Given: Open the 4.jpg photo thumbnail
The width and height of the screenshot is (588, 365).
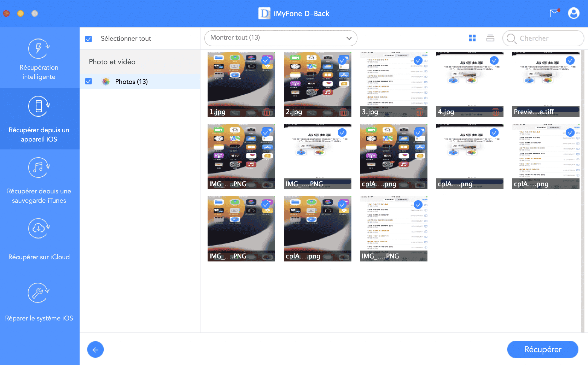Looking at the screenshot, I should click(470, 84).
